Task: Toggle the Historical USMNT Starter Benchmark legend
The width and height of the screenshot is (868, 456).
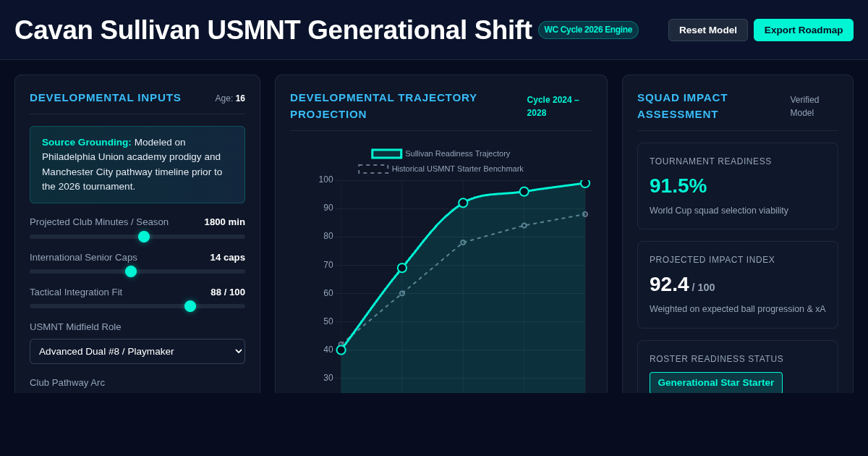Action: (x=441, y=169)
